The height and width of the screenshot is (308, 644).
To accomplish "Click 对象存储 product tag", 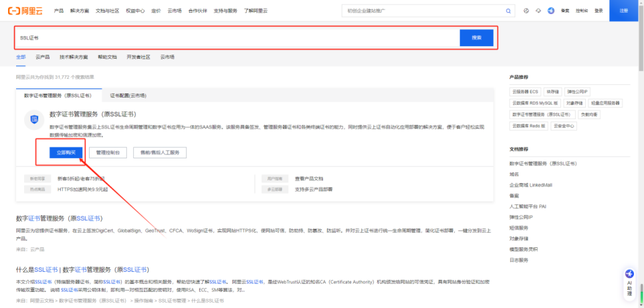I will point(574,103).
